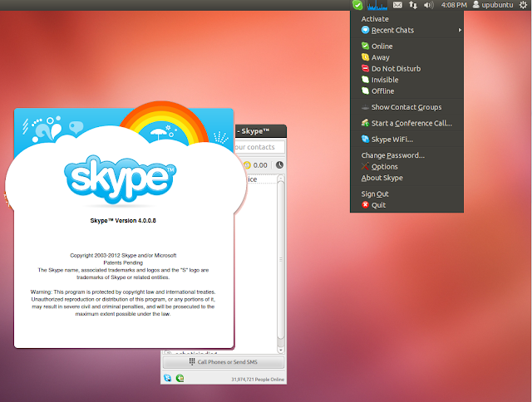The width and height of the screenshot is (532, 402).
Task: Open the power gear session menu
Action: click(x=523, y=5)
